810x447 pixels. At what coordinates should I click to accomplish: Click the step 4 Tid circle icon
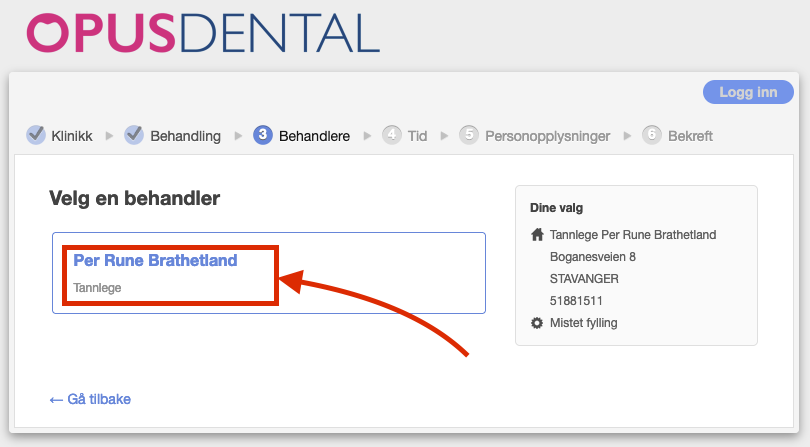click(x=392, y=135)
